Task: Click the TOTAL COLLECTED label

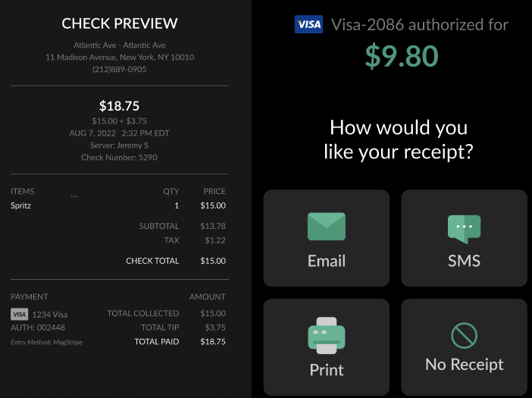Action: pos(143,314)
